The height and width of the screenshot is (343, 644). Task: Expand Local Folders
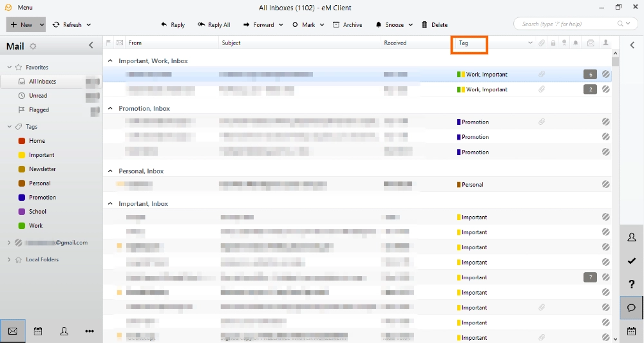(9, 259)
